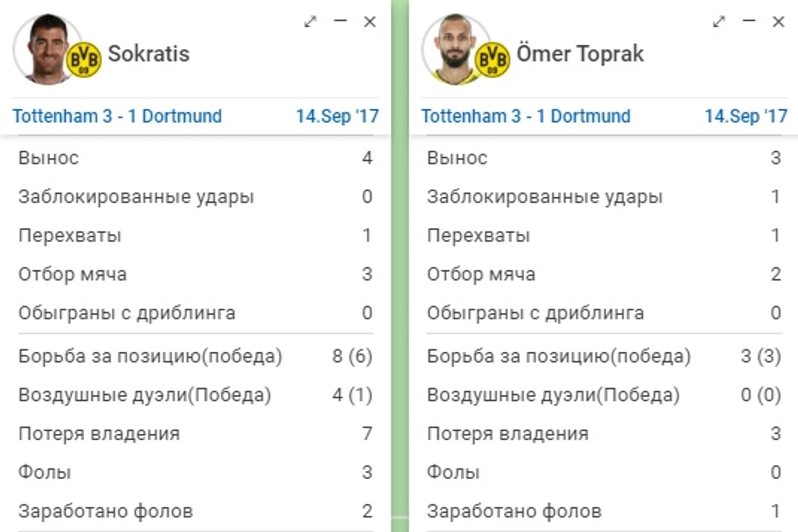Expand the Ömer Toprak stats panel

click(719, 22)
